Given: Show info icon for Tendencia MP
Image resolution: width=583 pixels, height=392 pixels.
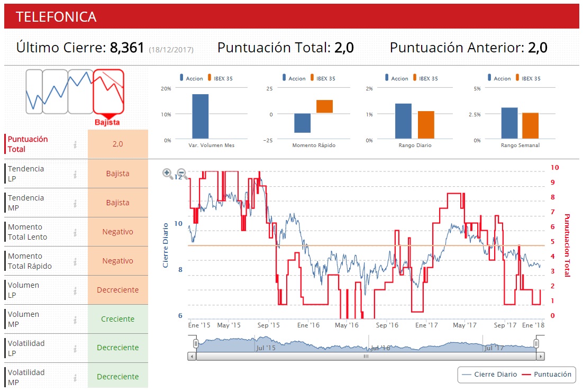Looking at the screenshot, I should pyautogui.click(x=75, y=203).
